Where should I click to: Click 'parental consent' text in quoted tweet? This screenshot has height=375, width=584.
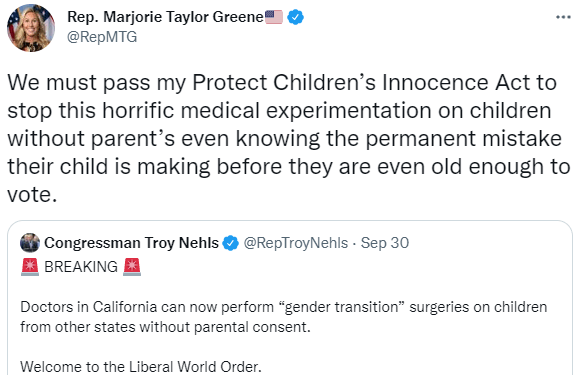pyautogui.click(x=252, y=327)
